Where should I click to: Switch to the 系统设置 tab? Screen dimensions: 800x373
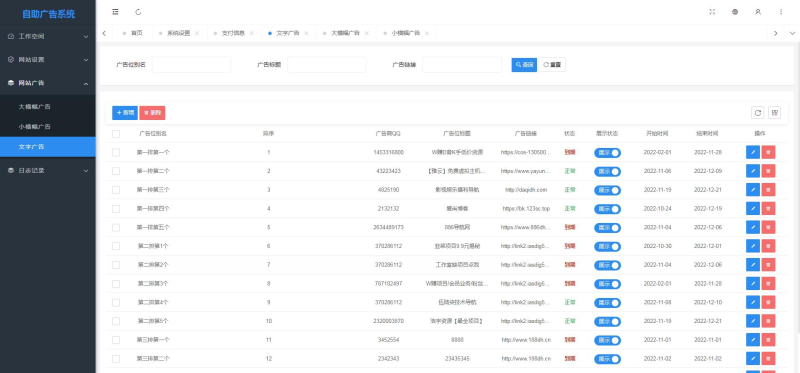click(179, 33)
